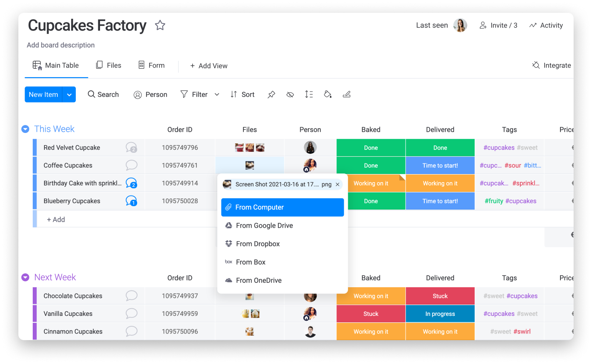This screenshot has width=592, height=364.
Task: Open conversation bubble for Red Velvet Cupcake
Action: click(x=131, y=148)
